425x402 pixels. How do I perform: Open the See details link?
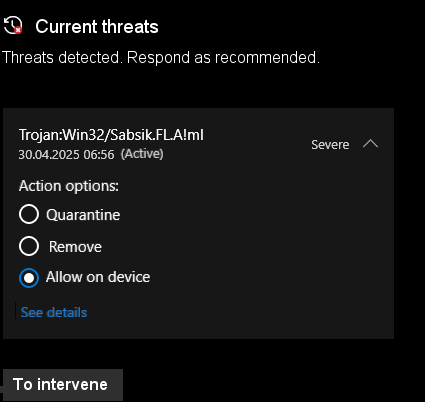point(54,312)
